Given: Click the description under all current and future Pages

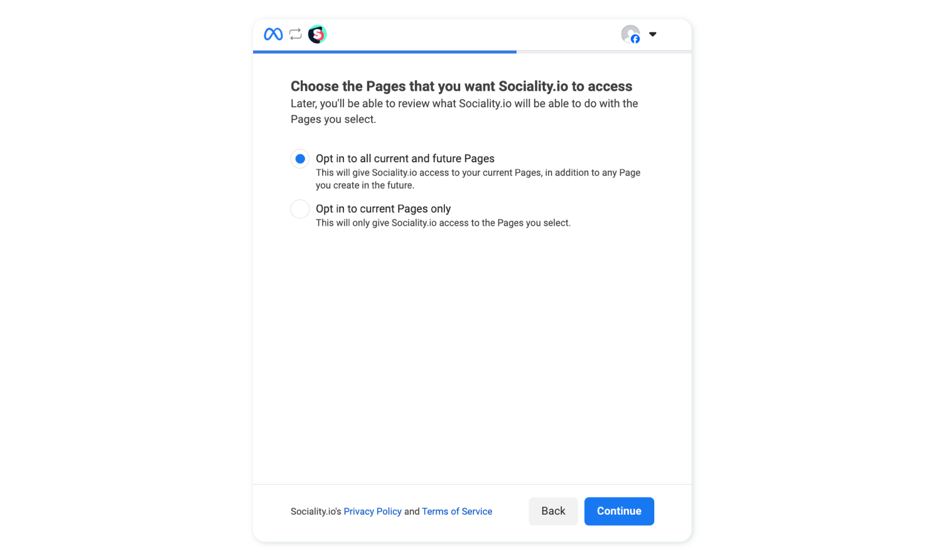Looking at the screenshot, I should (478, 179).
